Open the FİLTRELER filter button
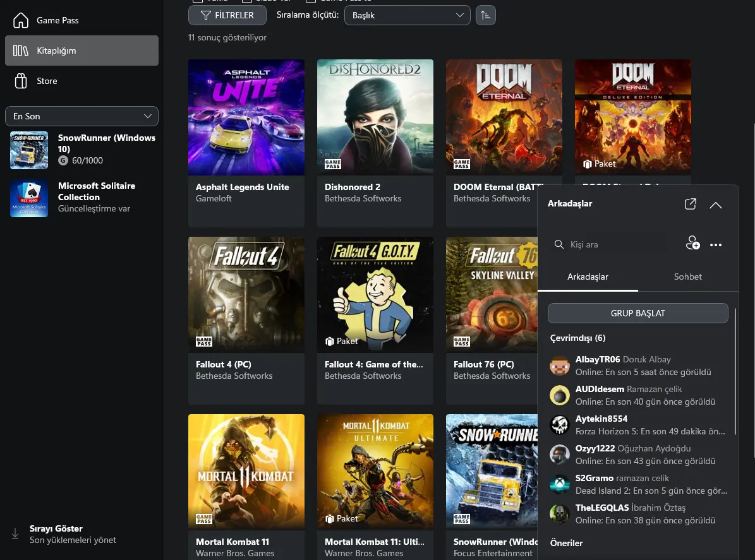The height and width of the screenshot is (560, 755). [227, 15]
